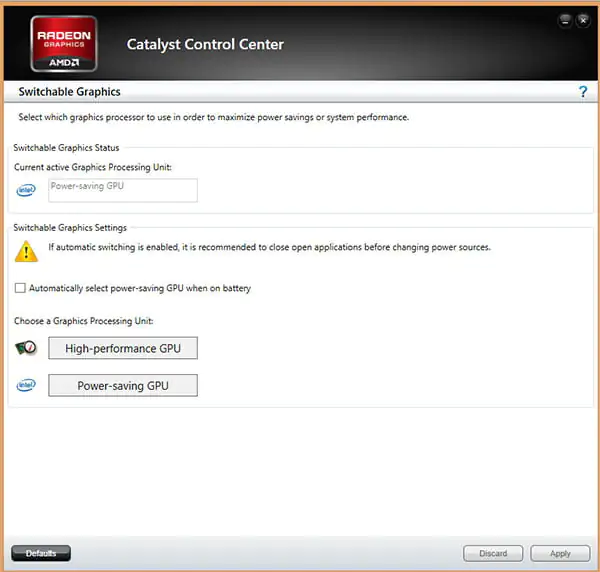Screen dimensions: 600x572
Task: Click 'Choose a Graphics Processing Unit:' label
Action: click(x=84, y=321)
